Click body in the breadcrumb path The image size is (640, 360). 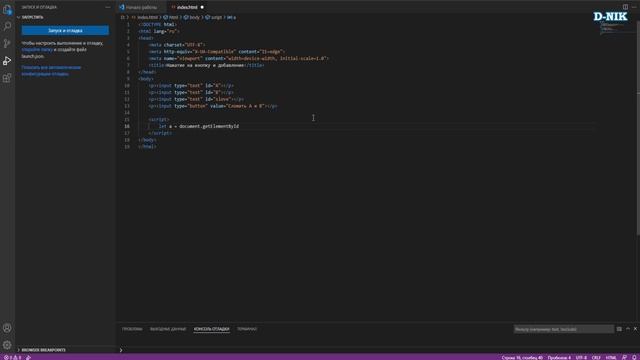(192, 18)
